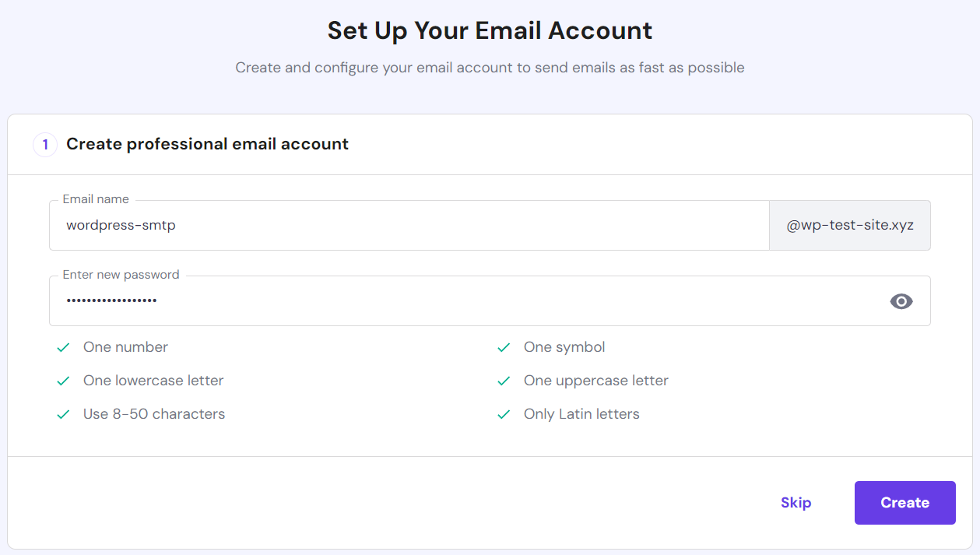
Task: Click the @wp-test-site.xyz domain label
Action: coord(849,225)
